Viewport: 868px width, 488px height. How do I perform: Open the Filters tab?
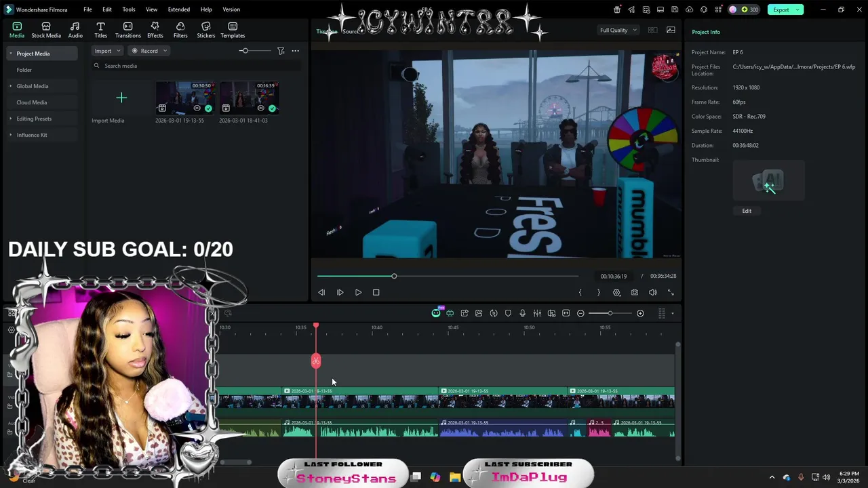180,30
